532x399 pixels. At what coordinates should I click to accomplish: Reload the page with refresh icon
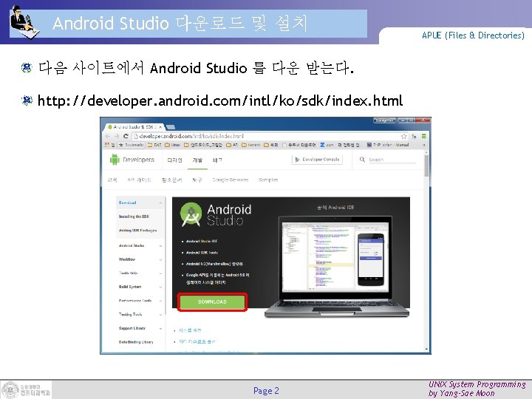(126, 136)
